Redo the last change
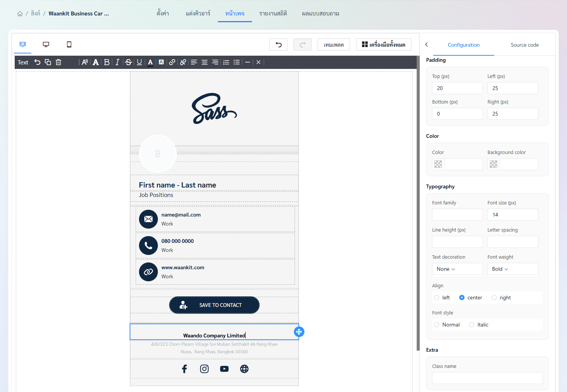The width and height of the screenshot is (567, 392). (x=303, y=44)
